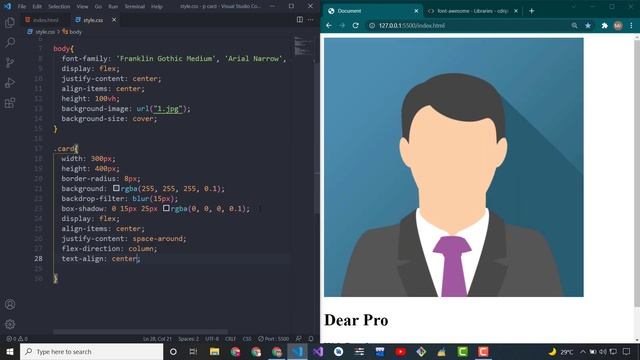Open Task View on taskbar
This screenshot has height=360, width=640.
[x=193, y=351]
